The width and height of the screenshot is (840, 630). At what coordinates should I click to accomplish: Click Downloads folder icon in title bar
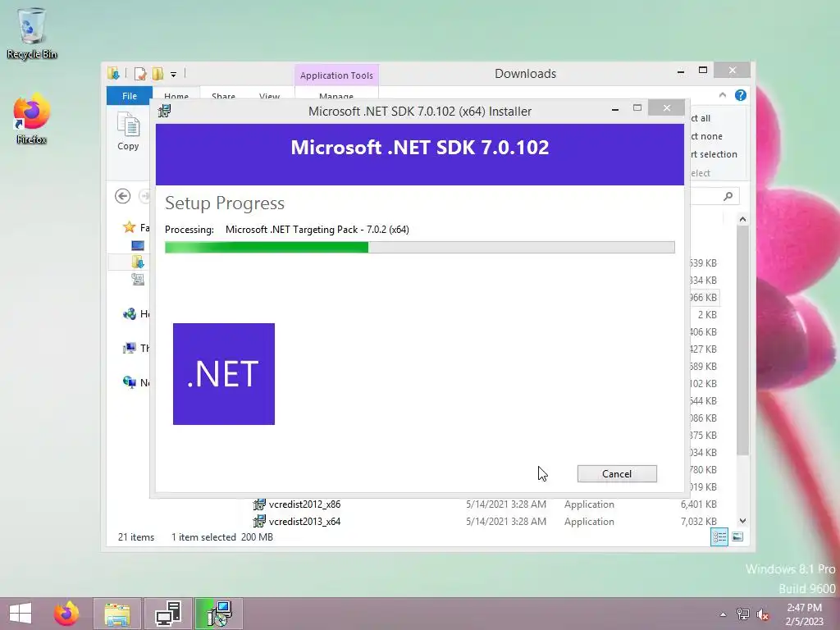tap(113, 73)
